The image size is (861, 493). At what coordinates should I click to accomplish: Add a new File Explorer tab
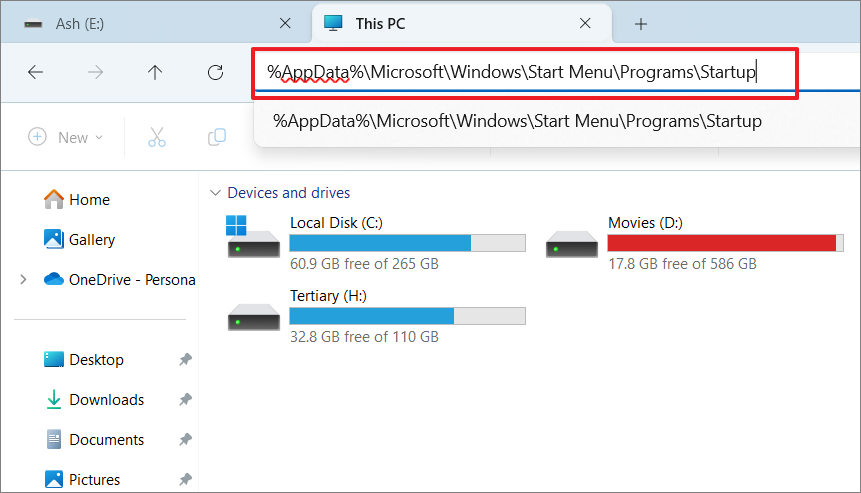coord(640,24)
